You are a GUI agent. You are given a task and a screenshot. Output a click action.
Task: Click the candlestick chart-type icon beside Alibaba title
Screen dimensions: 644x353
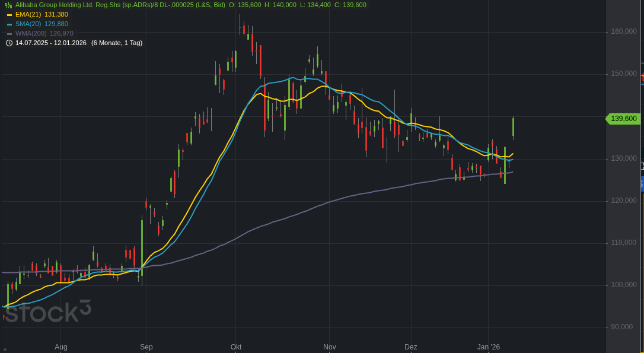pyautogui.click(x=8, y=5)
